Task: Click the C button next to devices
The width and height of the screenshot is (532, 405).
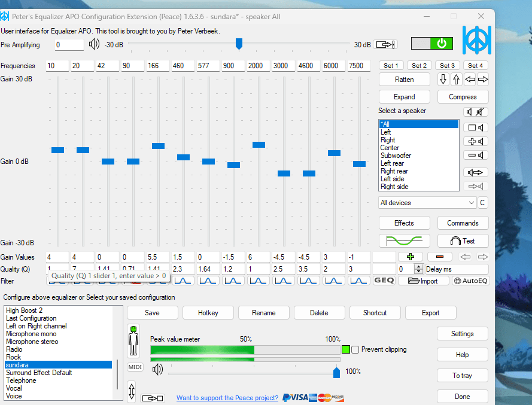Action: click(x=482, y=203)
